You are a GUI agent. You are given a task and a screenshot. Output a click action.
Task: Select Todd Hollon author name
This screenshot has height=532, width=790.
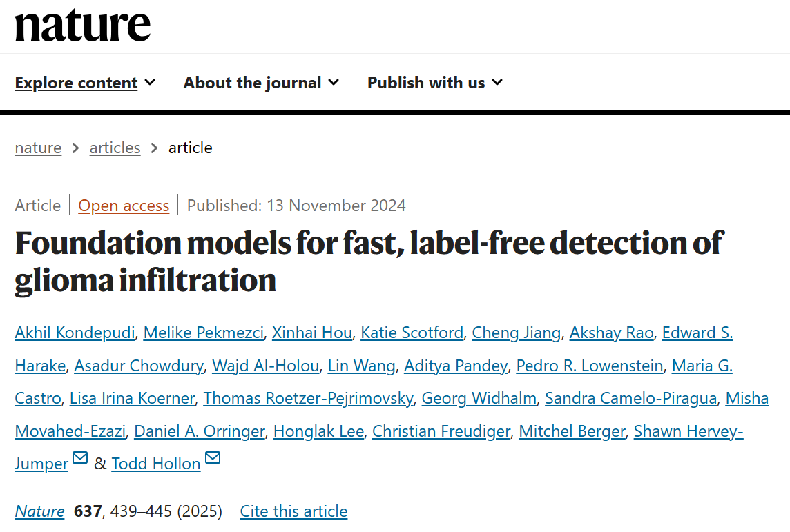click(x=156, y=464)
